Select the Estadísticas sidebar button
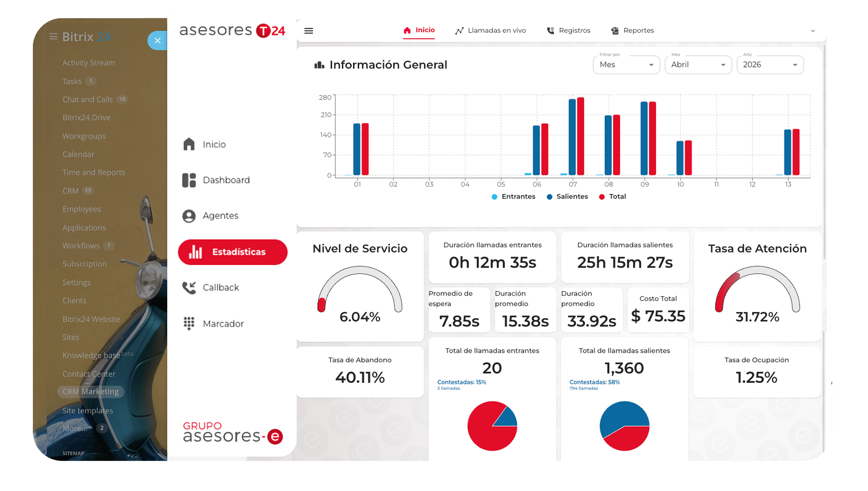This screenshot has height=491, width=868. click(x=232, y=252)
